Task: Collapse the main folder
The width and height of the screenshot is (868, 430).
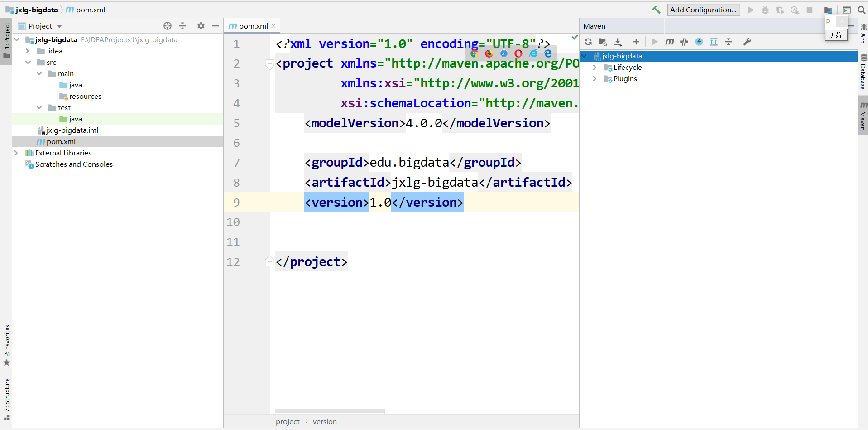Action: pyautogui.click(x=39, y=74)
